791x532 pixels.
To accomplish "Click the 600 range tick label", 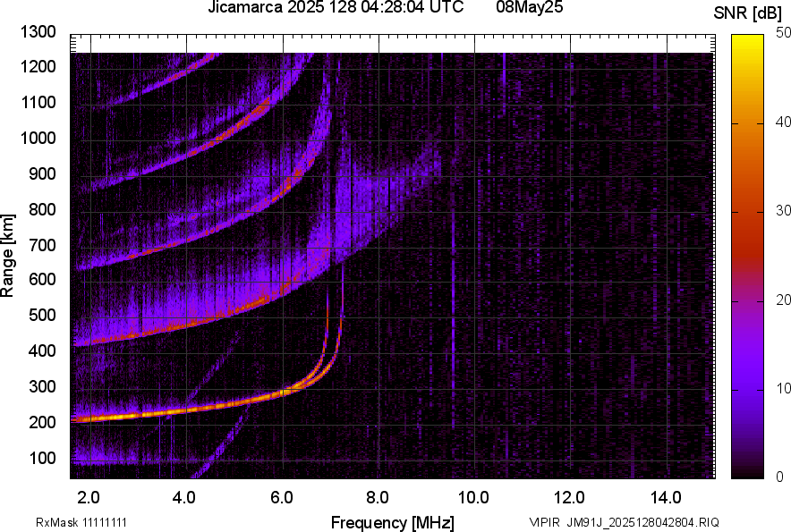I will point(42,279).
